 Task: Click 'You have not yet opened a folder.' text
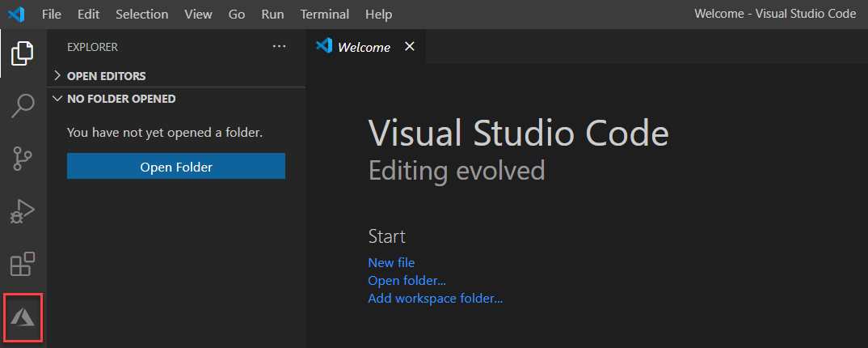[x=164, y=133]
